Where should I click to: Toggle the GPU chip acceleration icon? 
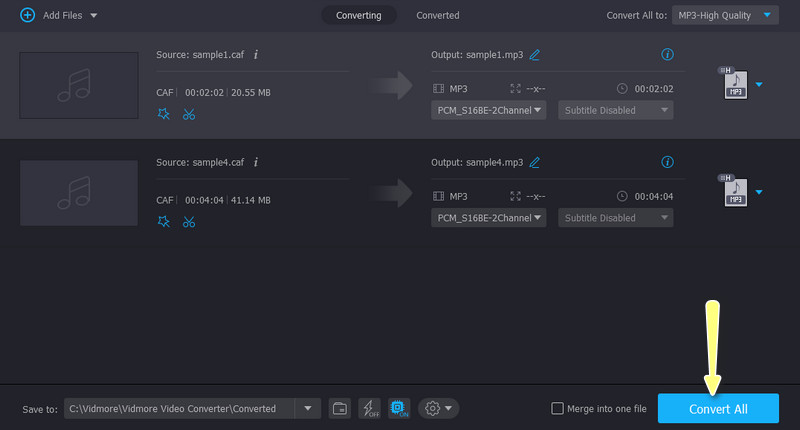point(397,408)
